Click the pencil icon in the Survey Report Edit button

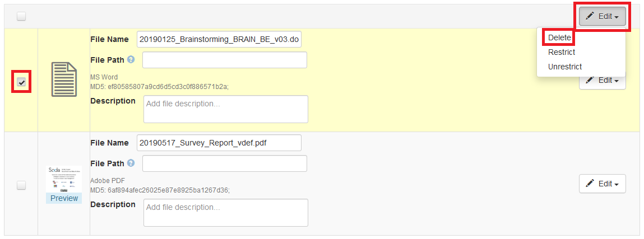click(590, 184)
